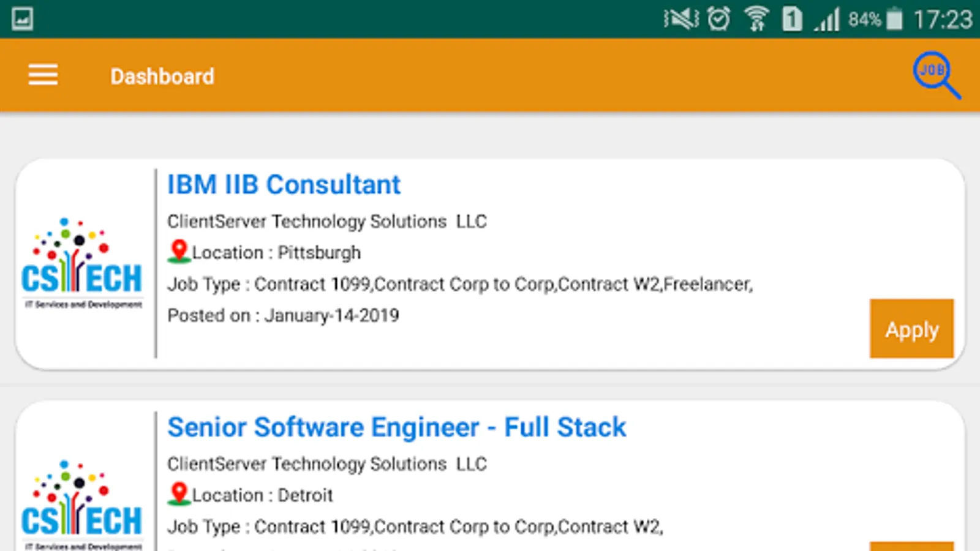Tap CSTECH logo on Senior Software Engineer card

tap(82, 505)
